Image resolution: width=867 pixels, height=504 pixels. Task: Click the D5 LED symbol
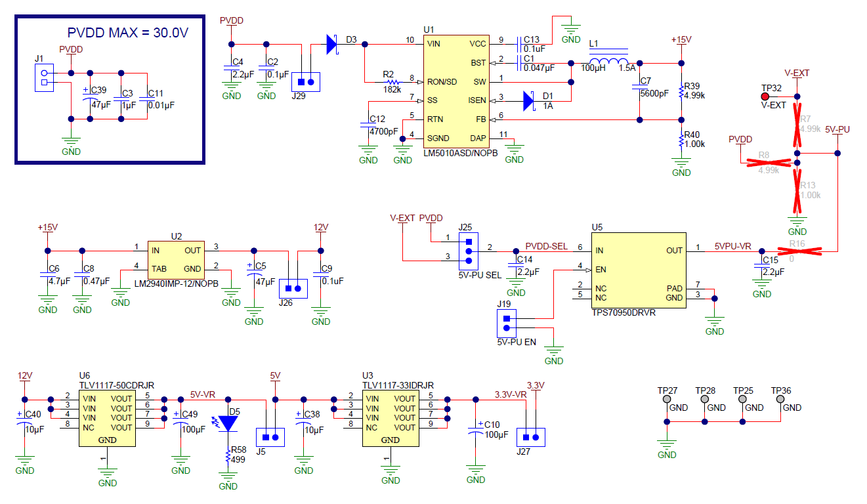point(228,423)
